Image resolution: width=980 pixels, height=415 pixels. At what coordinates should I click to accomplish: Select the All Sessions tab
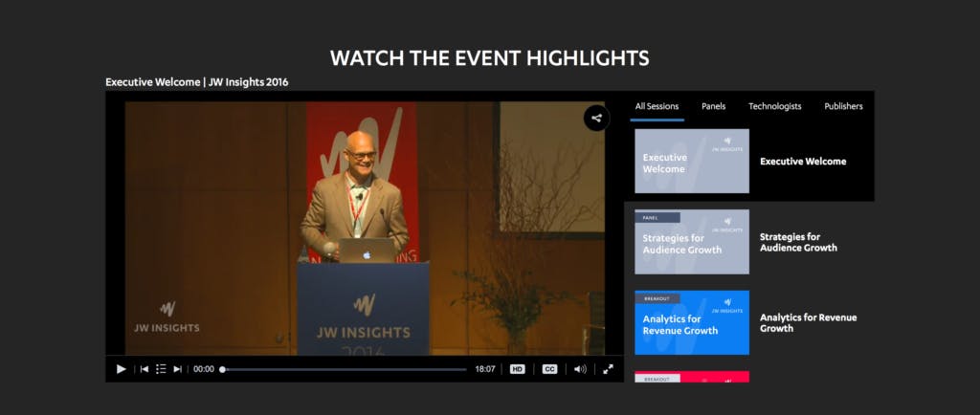pos(657,106)
